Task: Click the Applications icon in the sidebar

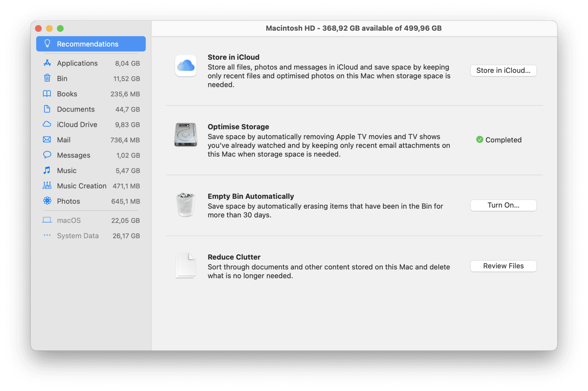Action: [47, 63]
